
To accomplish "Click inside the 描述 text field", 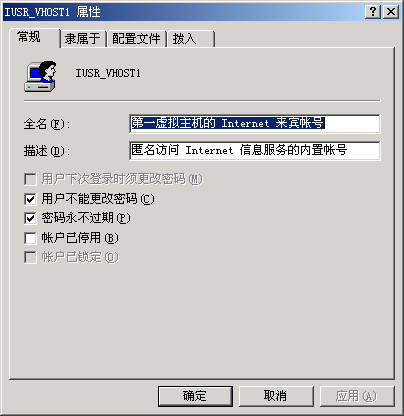I will coord(255,151).
